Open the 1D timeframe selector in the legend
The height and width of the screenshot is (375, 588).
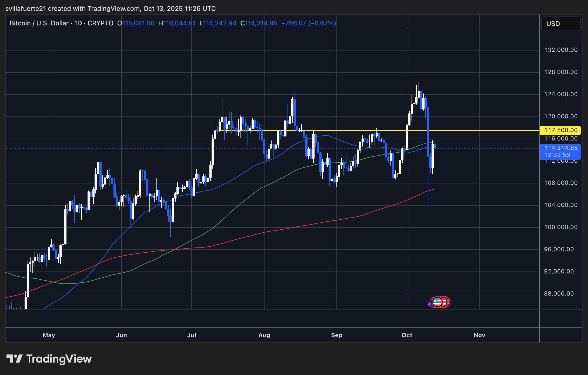[78, 23]
